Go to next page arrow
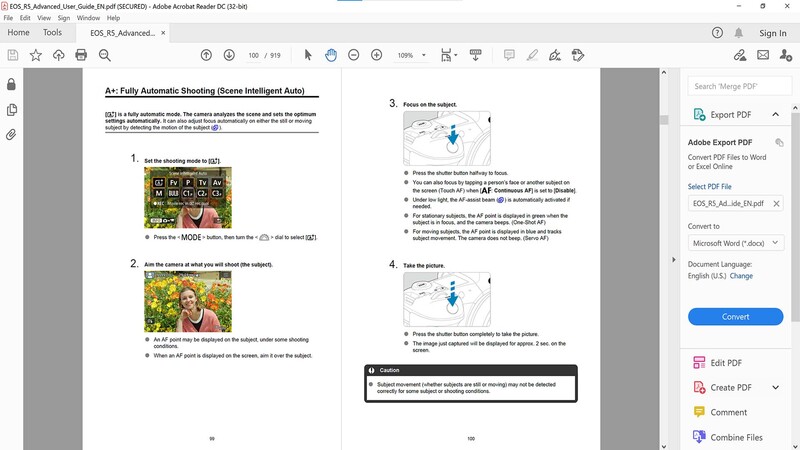The image size is (800, 450). pyautogui.click(x=229, y=55)
